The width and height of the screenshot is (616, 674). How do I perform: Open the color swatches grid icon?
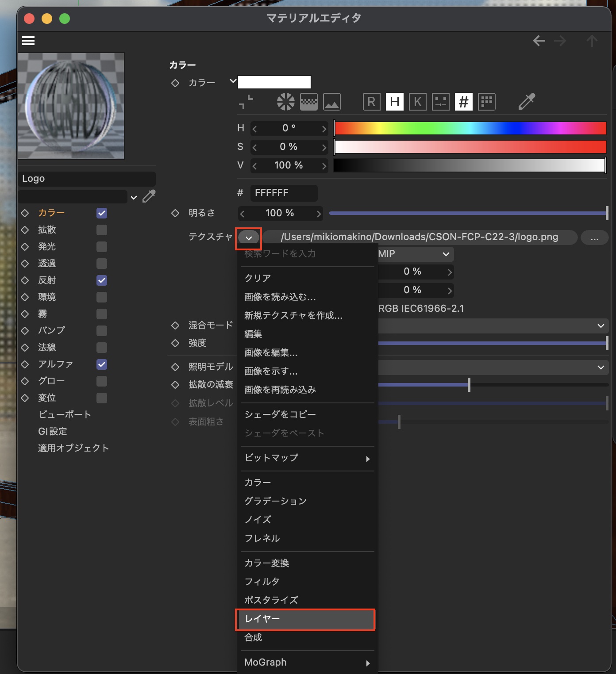tap(486, 102)
